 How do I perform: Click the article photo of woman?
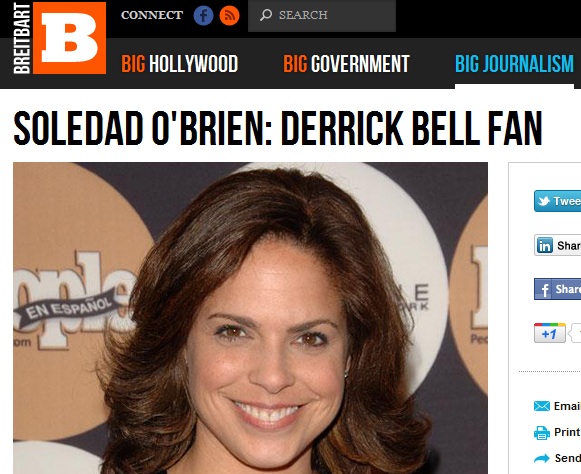pyautogui.click(x=250, y=318)
